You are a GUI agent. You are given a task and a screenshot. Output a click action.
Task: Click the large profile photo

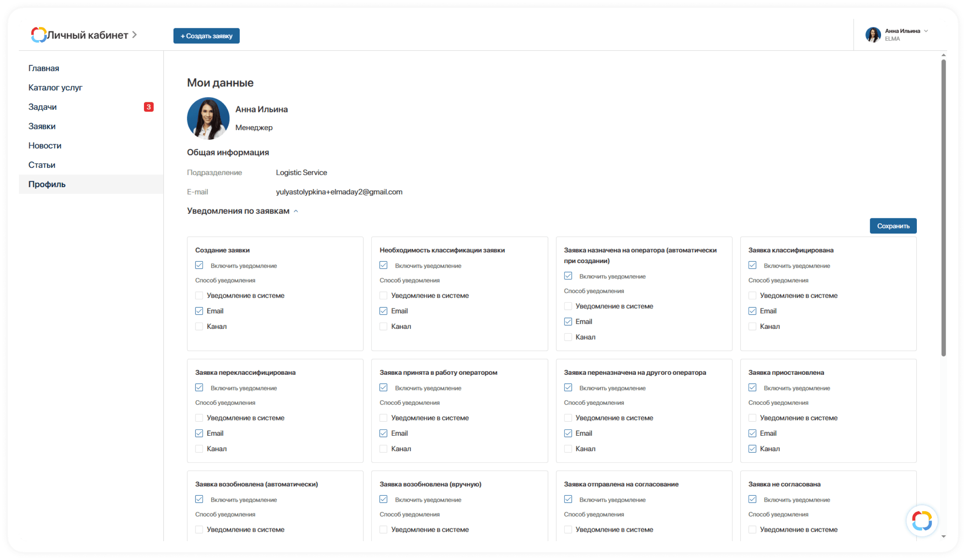coord(208,118)
